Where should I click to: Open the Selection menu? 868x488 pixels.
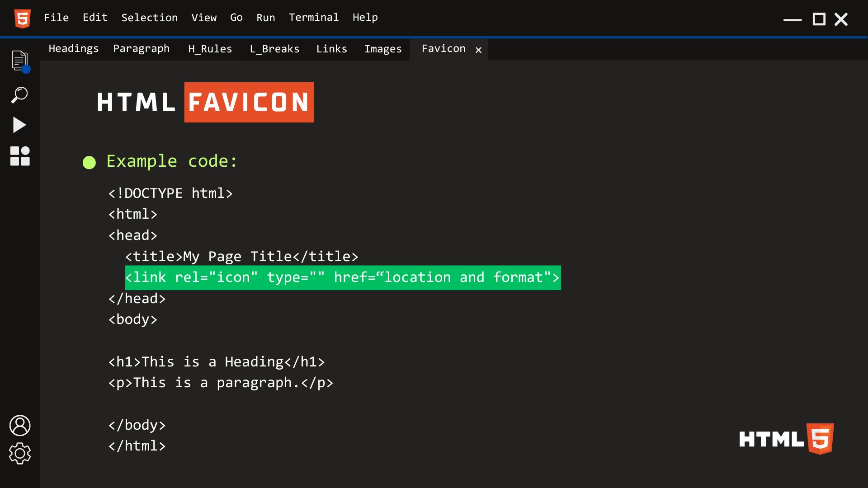tap(150, 18)
